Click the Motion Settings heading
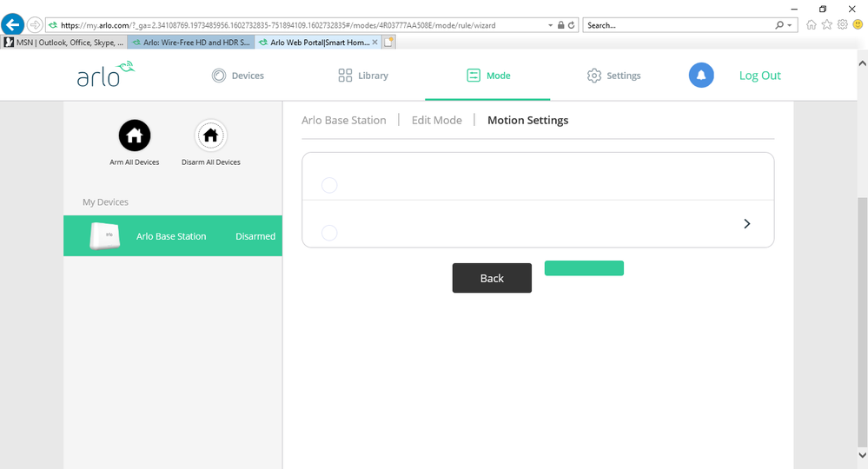This screenshot has height=469, width=868. click(x=527, y=120)
